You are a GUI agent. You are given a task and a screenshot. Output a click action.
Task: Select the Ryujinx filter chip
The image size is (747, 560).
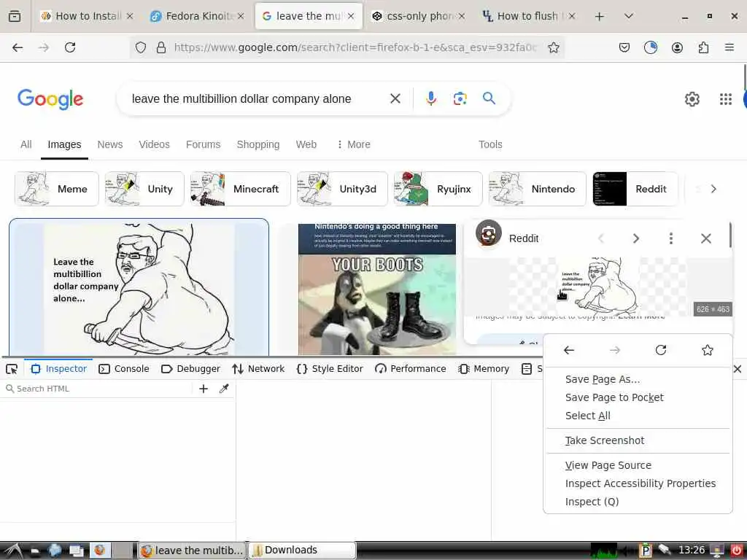coord(438,189)
